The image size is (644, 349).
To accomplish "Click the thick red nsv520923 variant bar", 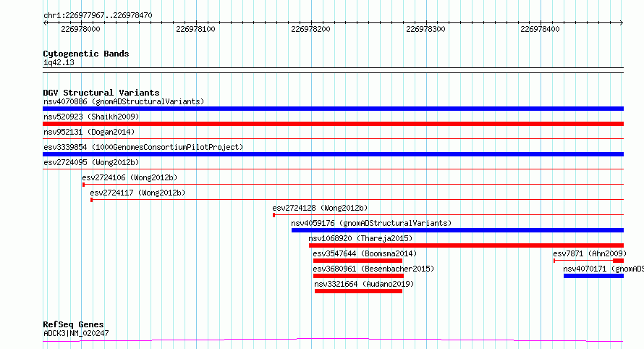I will tap(333, 124).
